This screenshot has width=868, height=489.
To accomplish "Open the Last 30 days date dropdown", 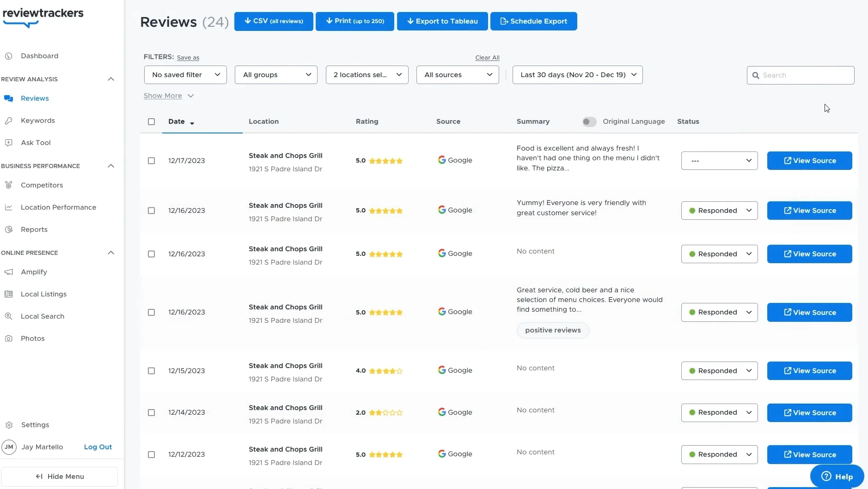I will pyautogui.click(x=577, y=75).
